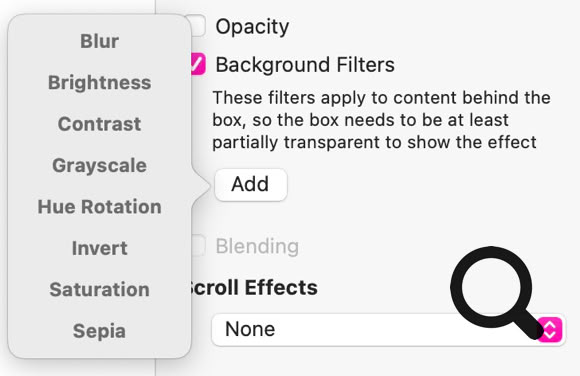Click the Opacity label text

[x=252, y=27]
